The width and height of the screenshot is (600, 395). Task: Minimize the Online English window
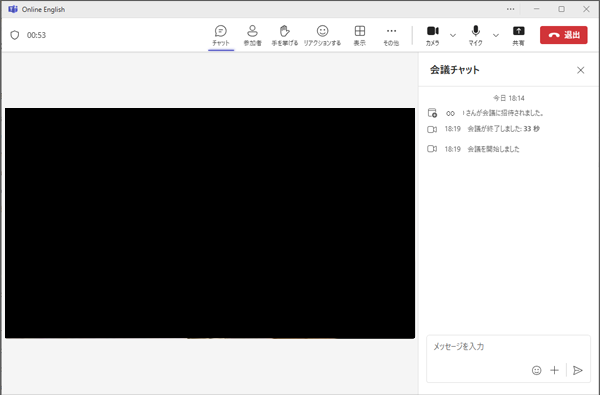pyautogui.click(x=537, y=9)
